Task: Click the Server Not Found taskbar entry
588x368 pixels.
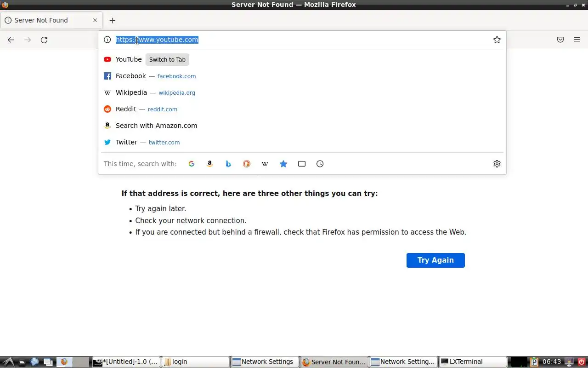Action: 334,362
